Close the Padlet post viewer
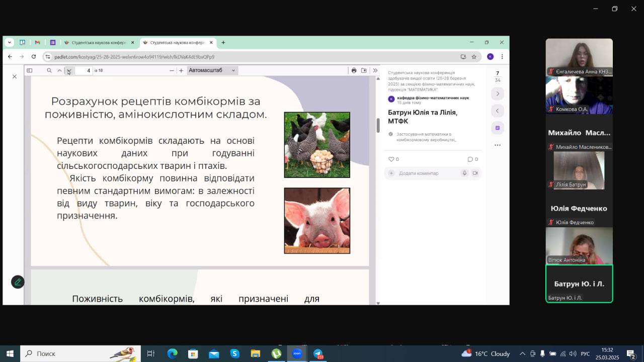This screenshot has height=362, width=644. coord(15,76)
